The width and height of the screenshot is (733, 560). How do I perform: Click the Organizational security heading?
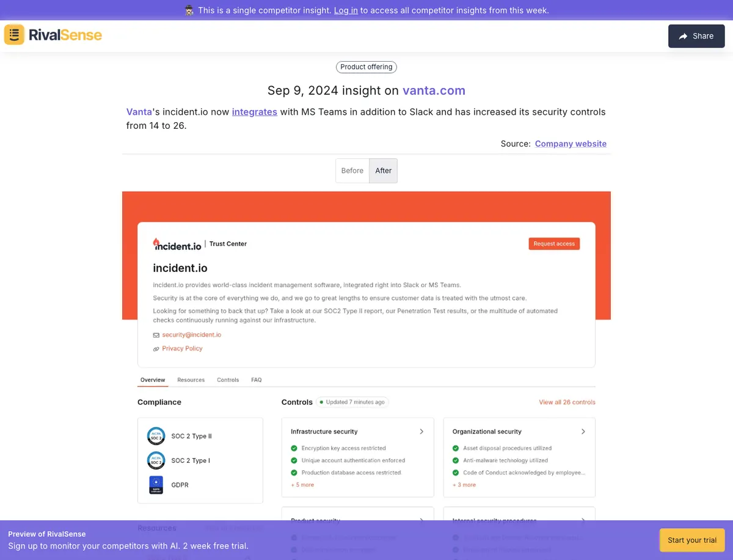pyautogui.click(x=487, y=431)
